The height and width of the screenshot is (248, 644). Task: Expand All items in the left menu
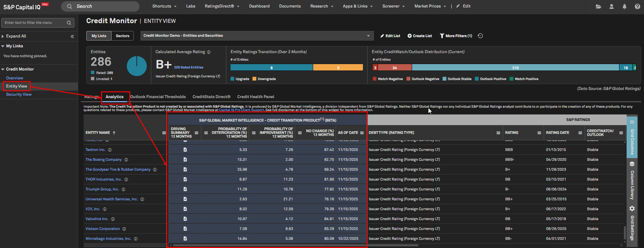pos(16,36)
